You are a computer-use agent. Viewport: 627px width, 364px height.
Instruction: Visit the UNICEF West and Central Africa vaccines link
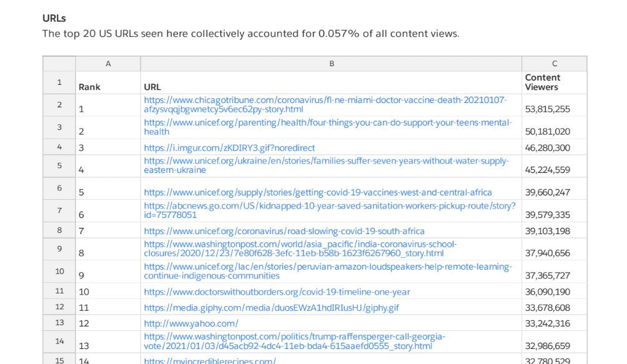coord(317,192)
